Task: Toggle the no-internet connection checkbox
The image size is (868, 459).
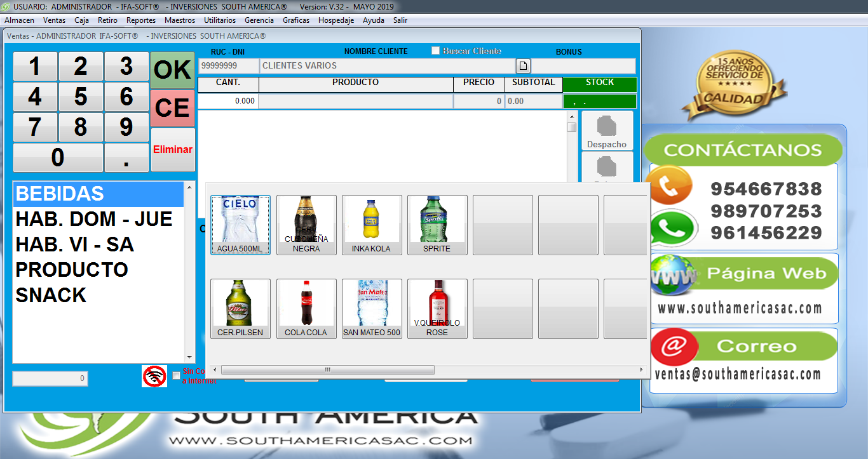Action: (176, 376)
